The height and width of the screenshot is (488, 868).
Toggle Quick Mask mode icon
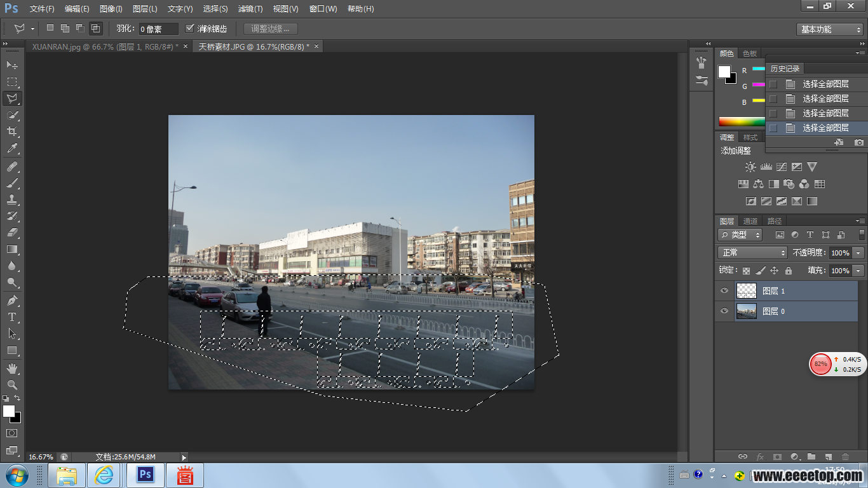pos(12,433)
